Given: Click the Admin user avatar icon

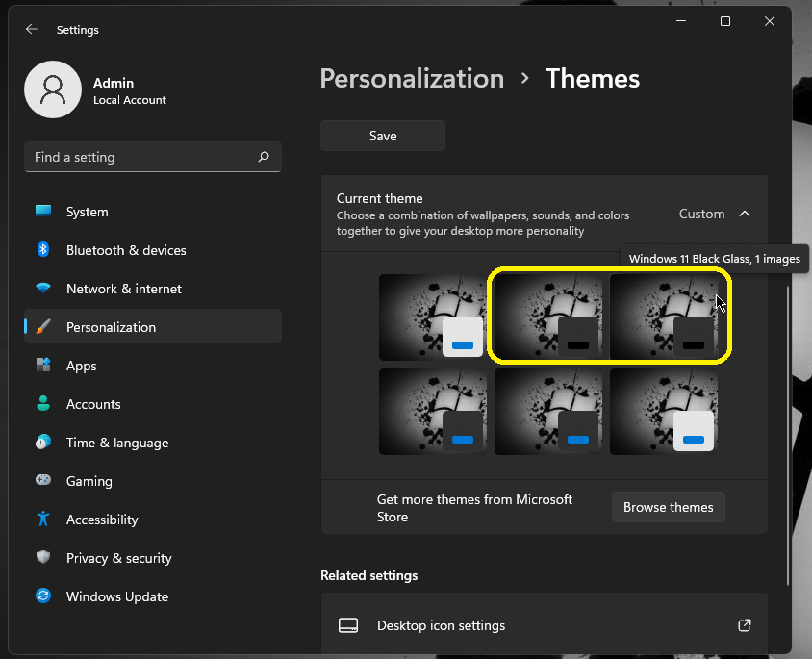Looking at the screenshot, I should pyautogui.click(x=53, y=89).
